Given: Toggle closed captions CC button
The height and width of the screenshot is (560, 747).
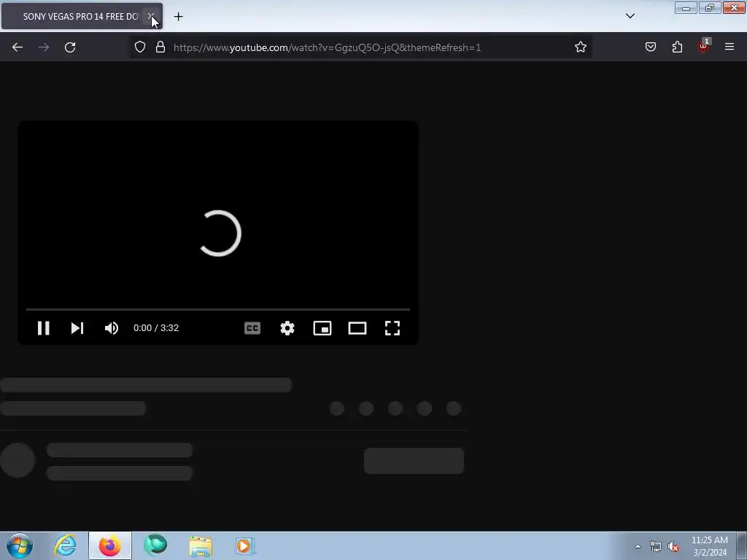Looking at the screenshot, I should coord(252,328).
